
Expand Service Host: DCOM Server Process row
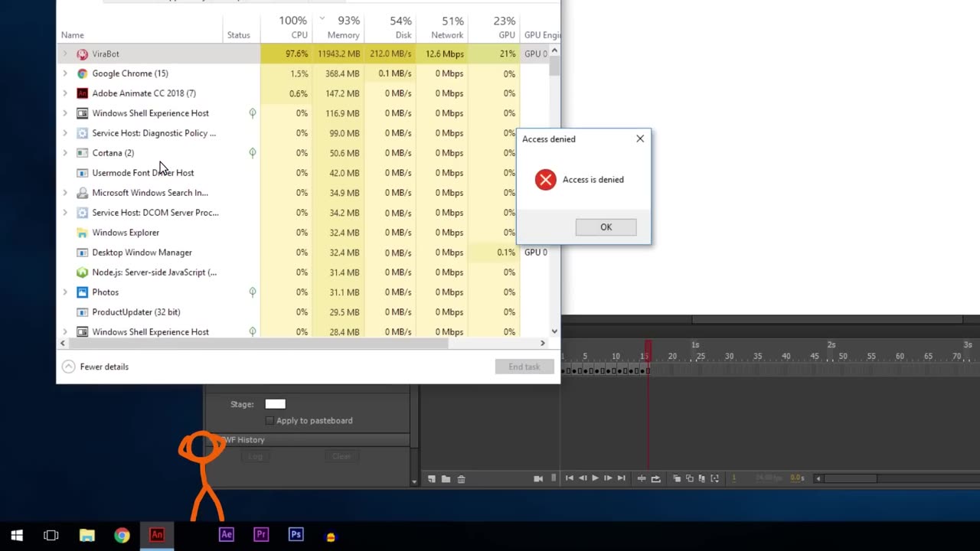point(64,213)
